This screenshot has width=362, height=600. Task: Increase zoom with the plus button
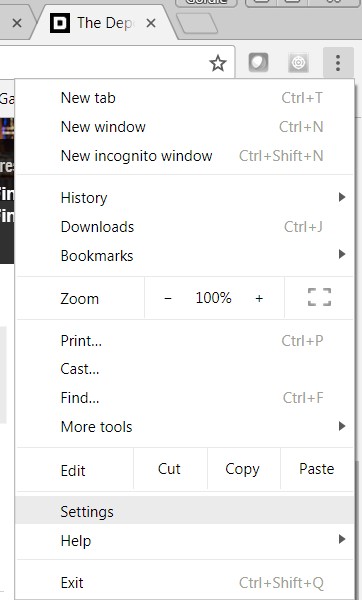[x=259, y=298]
